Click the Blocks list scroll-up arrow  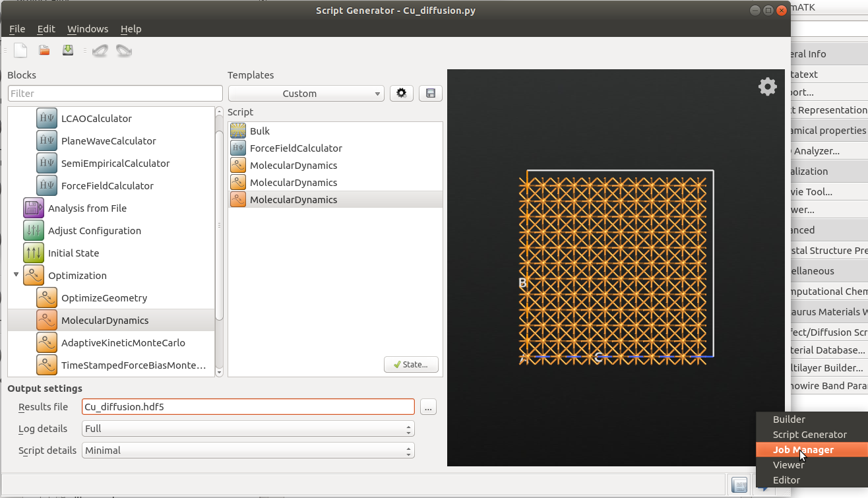tap(219, 111)
